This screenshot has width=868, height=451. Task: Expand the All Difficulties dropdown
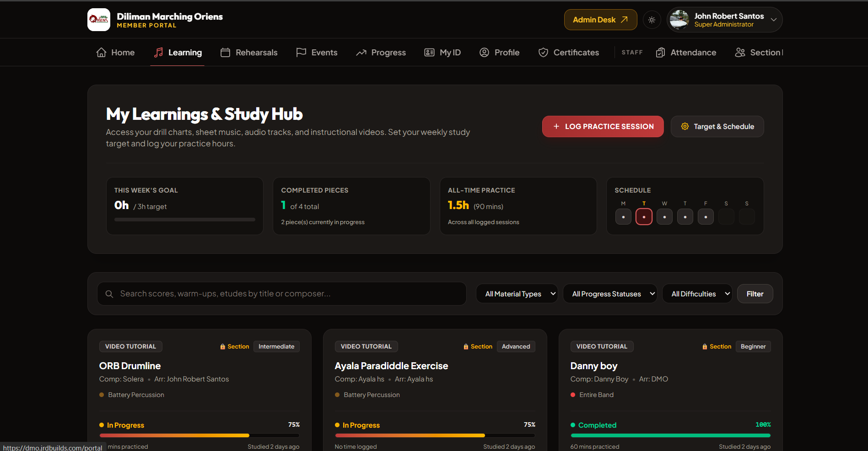point(697,294)
